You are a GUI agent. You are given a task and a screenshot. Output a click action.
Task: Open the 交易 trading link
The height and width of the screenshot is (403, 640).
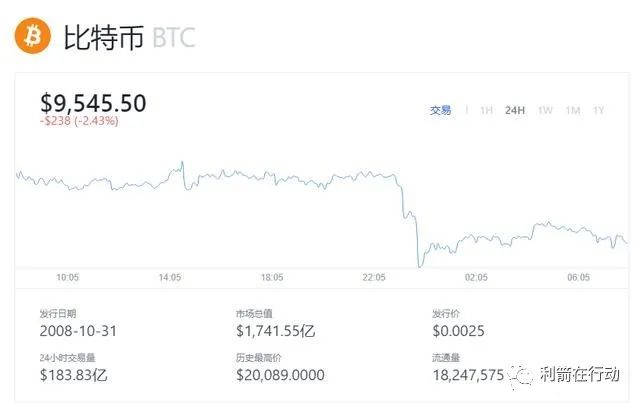tap(441, 110)
